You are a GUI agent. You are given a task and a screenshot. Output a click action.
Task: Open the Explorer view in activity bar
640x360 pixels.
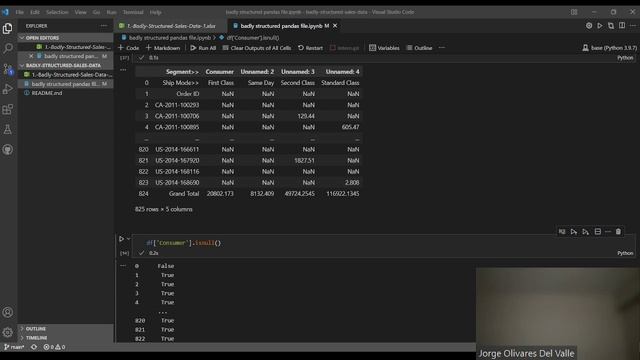pyautogui.click(x=7, y=28)
